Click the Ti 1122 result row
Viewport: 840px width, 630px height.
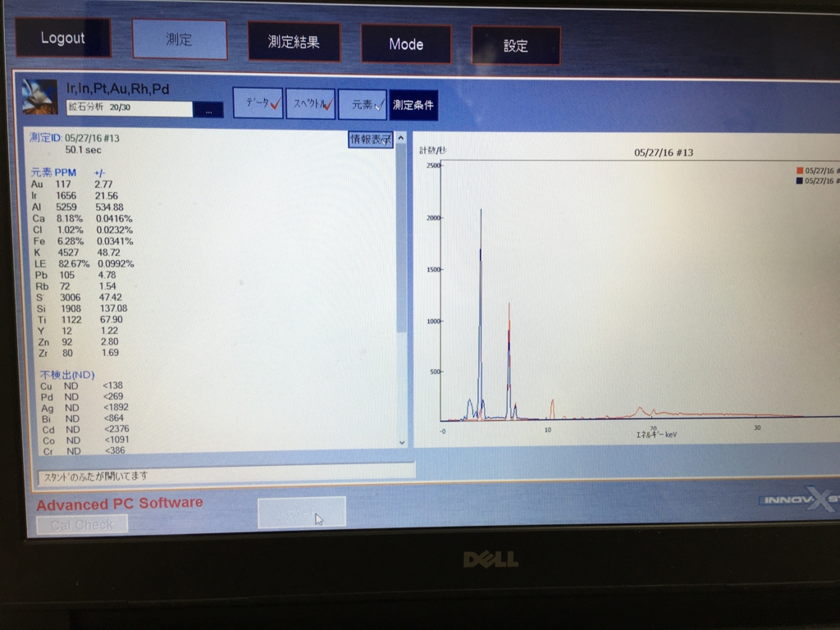click(x=81, y=320)
